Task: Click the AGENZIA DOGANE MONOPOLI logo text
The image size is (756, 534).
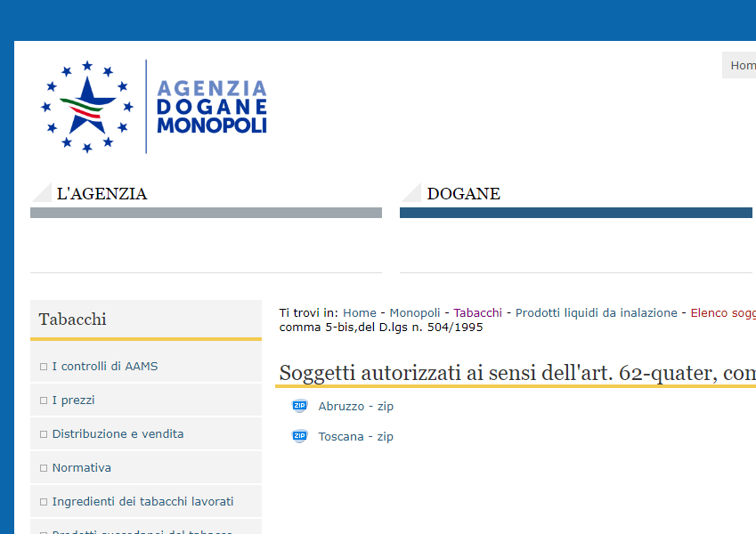Action: tap(212, 107)
